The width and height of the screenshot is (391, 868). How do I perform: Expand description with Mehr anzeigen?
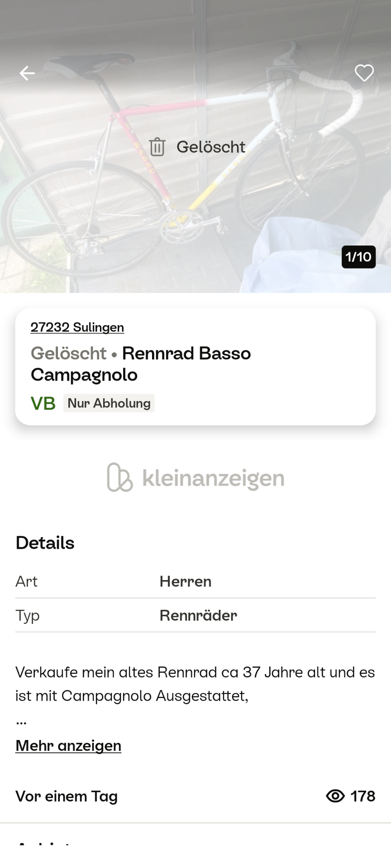point(68,745)
